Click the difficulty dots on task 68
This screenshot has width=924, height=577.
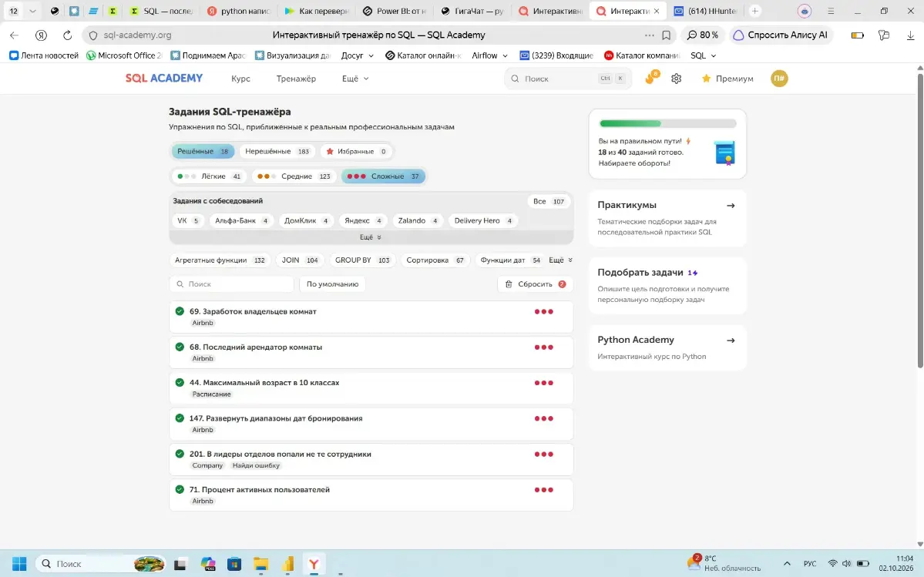tap(543, 347)
